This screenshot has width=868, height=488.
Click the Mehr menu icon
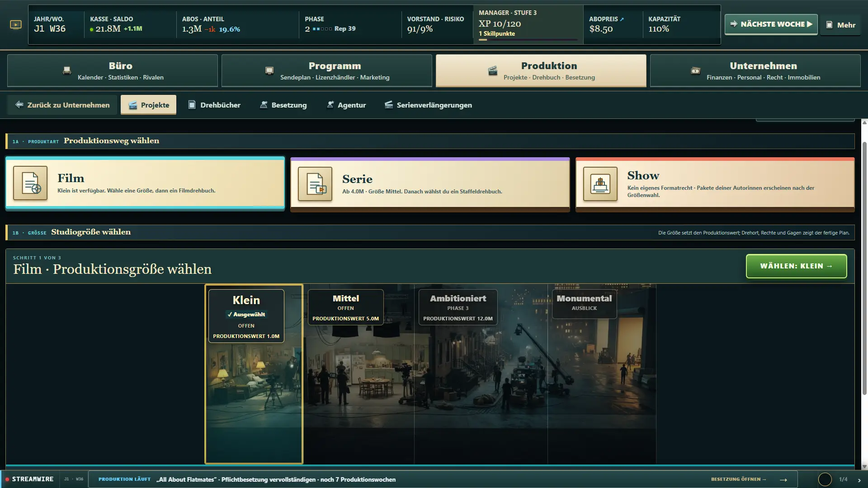click(830, 25)
